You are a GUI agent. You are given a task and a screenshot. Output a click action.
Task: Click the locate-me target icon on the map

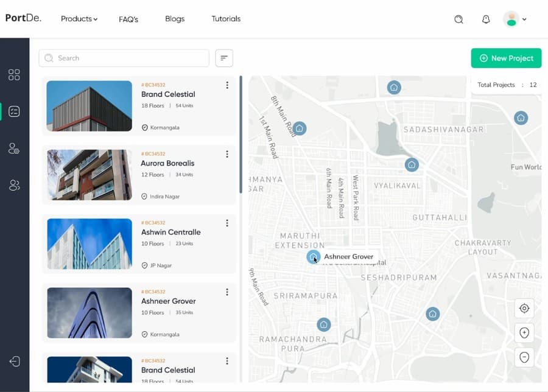tap(524, 308)
